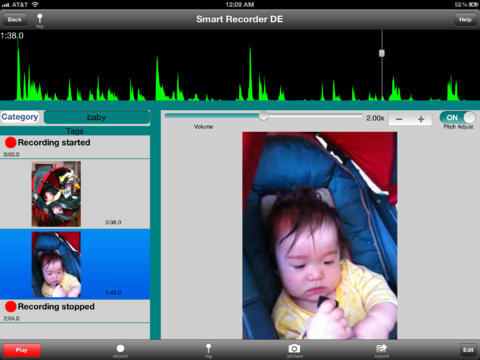
Task: Decrease playback speed with minus button
Action: 399,119
